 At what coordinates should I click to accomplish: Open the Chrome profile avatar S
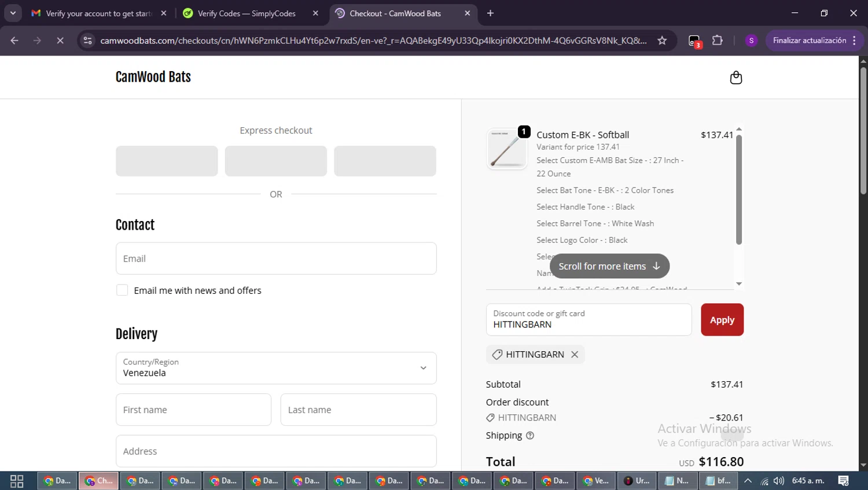coord(751,40)
